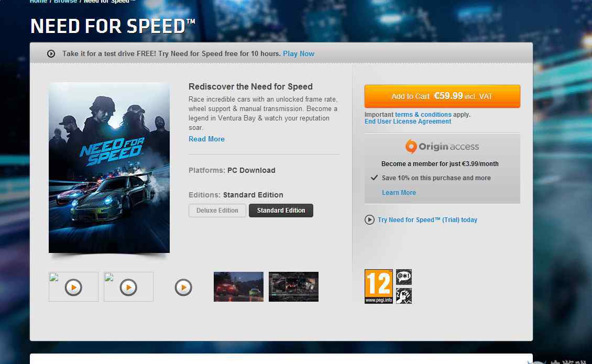592x364 pixels.
Task: Open Learn More about Origin access
Action: point(399,193)
